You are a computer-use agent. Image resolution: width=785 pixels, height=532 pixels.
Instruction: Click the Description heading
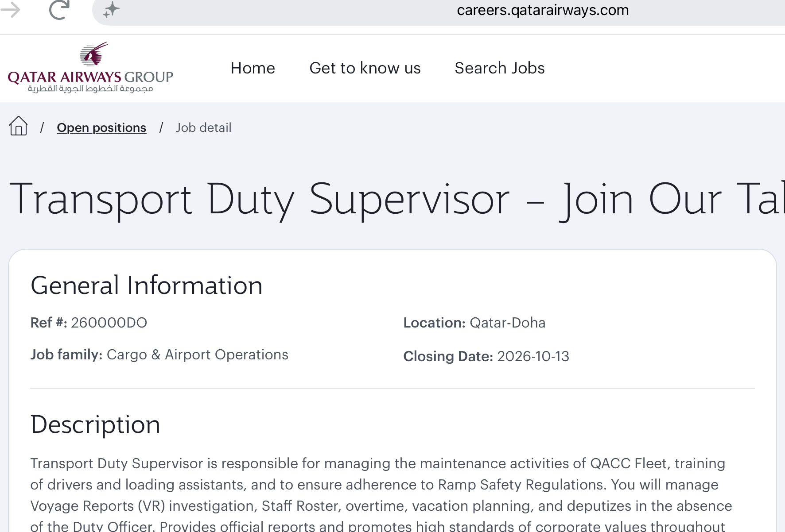point(95,425)
